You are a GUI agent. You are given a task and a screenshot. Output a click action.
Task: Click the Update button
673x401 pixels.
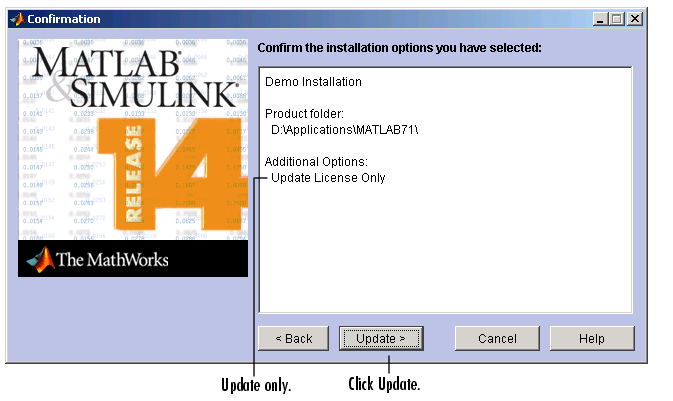click(x=381, y=338)
